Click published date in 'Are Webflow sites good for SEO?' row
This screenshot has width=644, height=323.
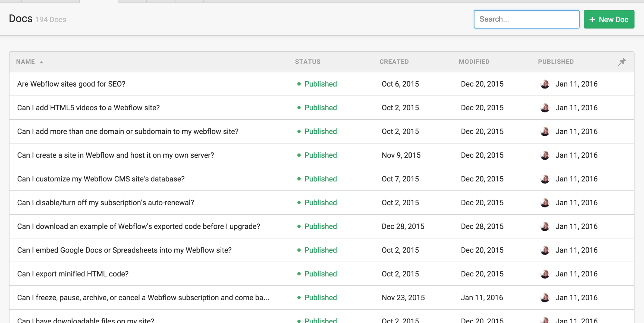click(x=576, y=84)
